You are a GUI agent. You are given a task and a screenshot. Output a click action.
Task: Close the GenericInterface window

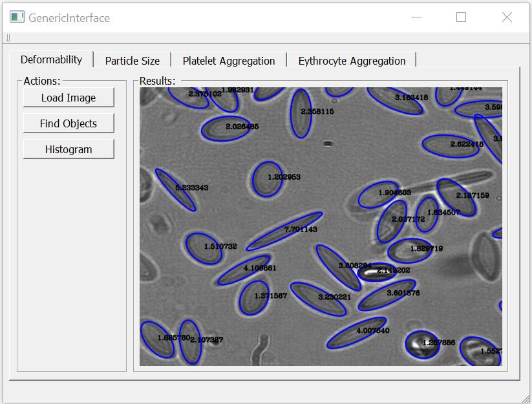(507, 17)
